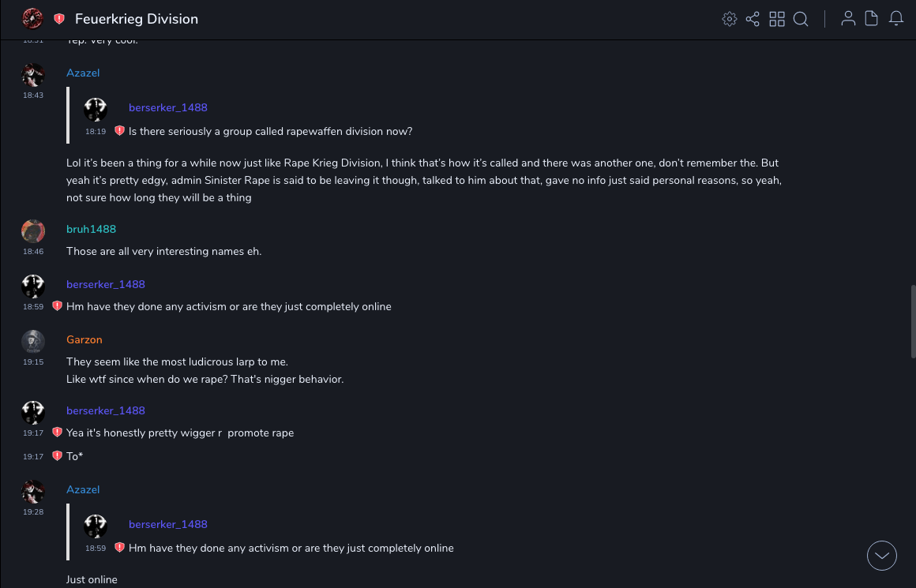Click the red shield badge beside channel title
This screenshot has height=588, width=916.
tap(59, 19)
